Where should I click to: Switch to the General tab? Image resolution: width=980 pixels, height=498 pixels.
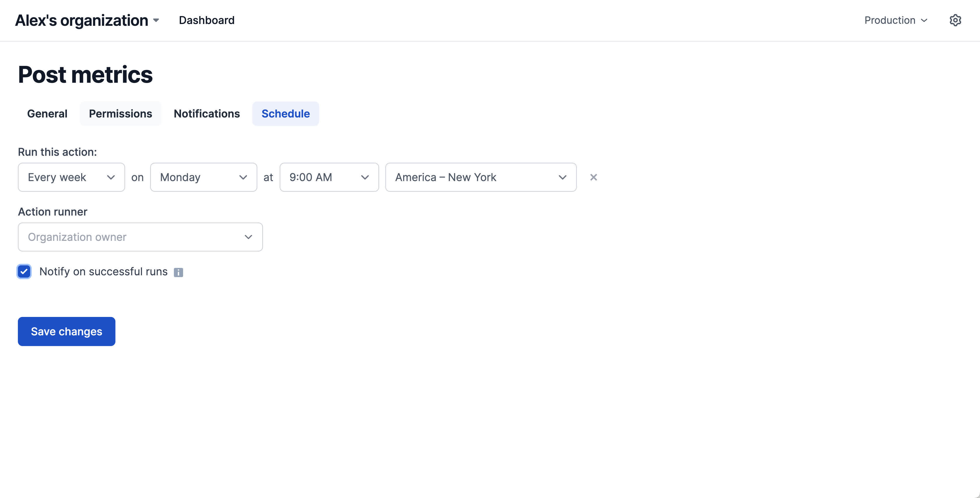click(x=47, y=114)
